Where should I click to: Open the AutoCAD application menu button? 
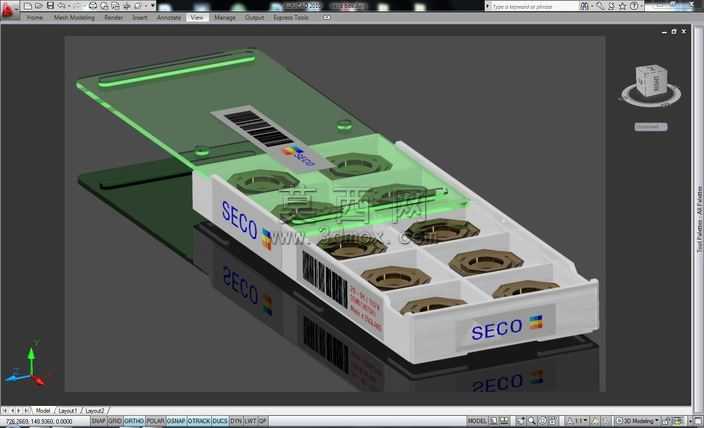pos(9,8)
